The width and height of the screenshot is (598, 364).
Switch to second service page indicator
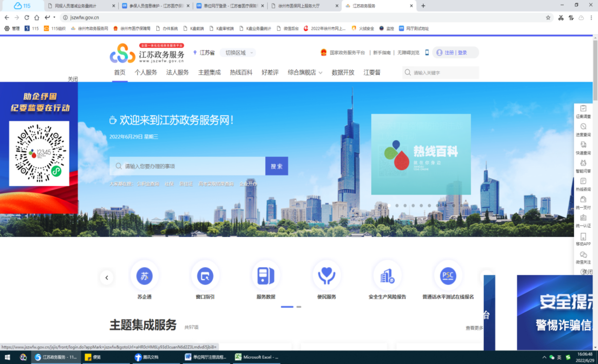(299, 307)
